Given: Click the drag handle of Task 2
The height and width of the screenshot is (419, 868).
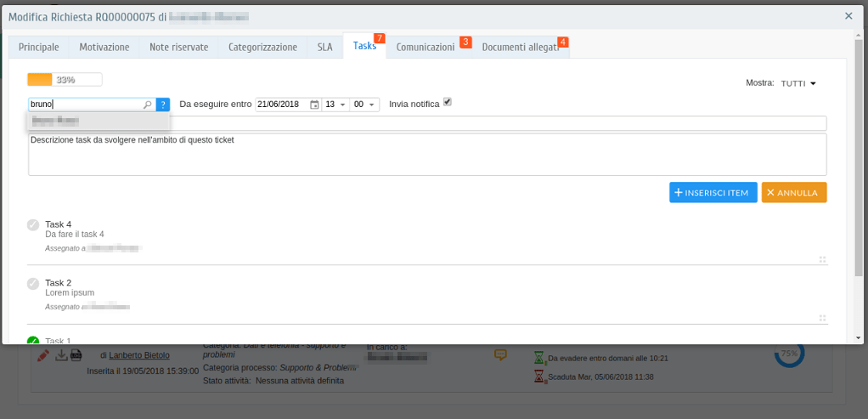Looking at the screenshot, I should [x=822, y=318].
